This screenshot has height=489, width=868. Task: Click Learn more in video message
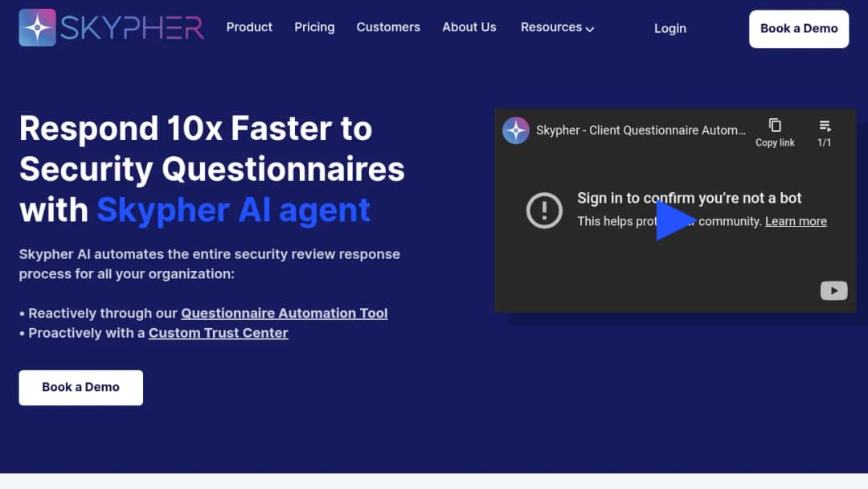click(x=796, y=221)
